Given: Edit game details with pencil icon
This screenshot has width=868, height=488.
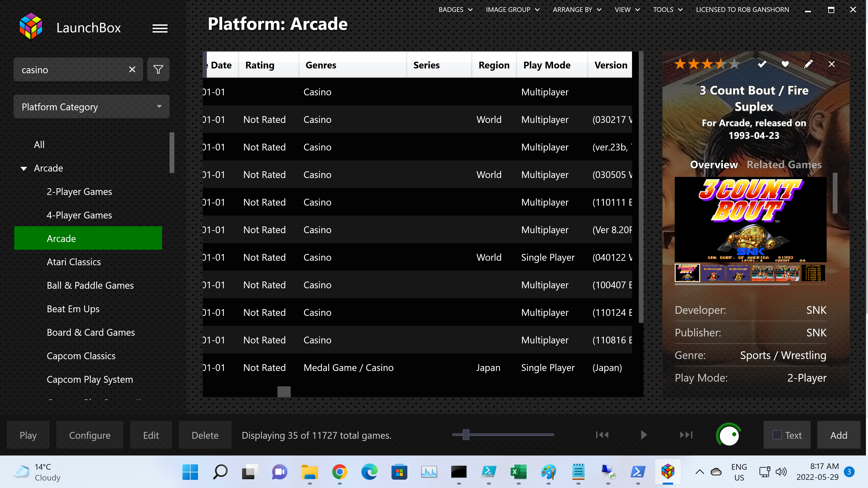Looking at the screenshot, I should tap(808, 64).
